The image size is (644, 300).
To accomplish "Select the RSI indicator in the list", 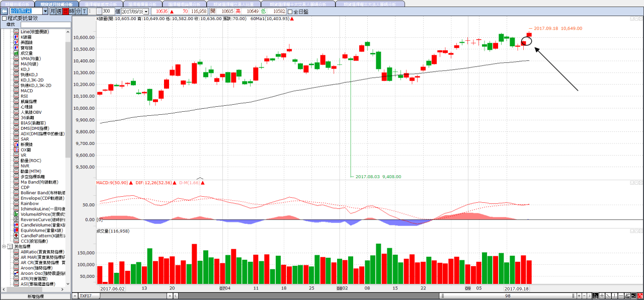I will pyautogui.click(x=24, y=96).
